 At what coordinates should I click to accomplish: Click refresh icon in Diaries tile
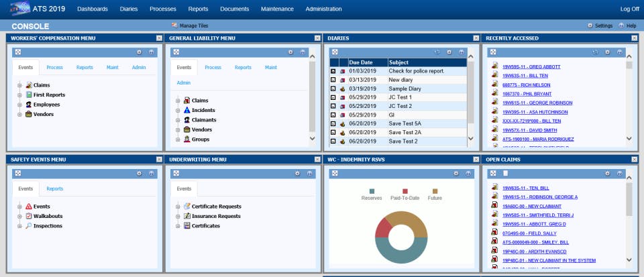point(437,52)
